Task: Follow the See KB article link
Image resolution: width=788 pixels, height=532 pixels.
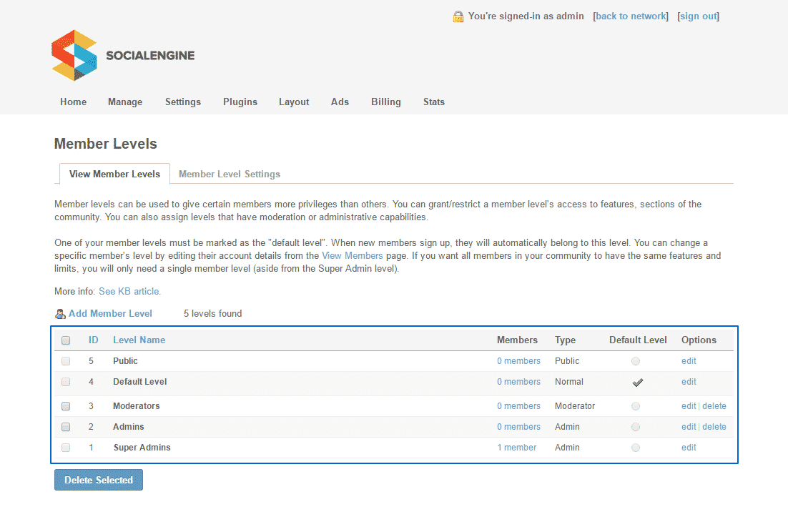Action: click(x=129, y=292)
